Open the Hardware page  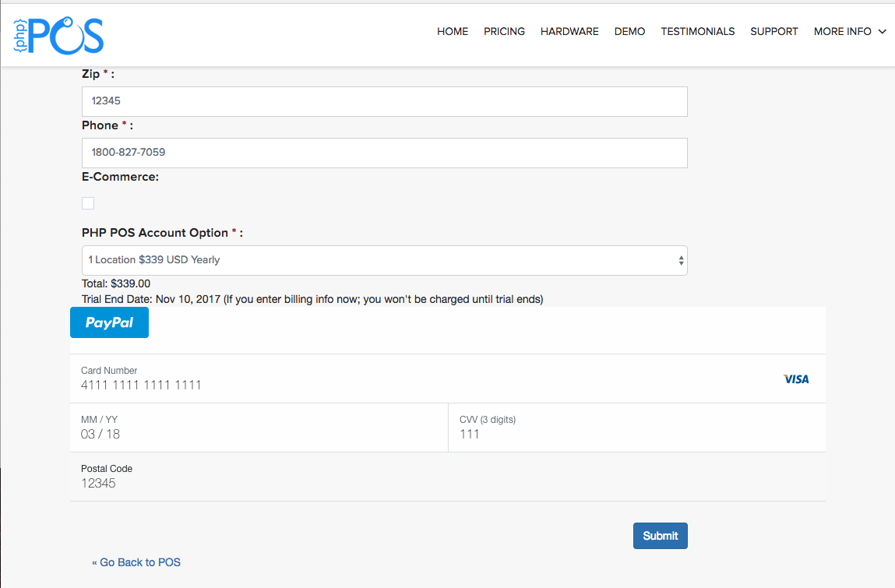coord(569,32)
